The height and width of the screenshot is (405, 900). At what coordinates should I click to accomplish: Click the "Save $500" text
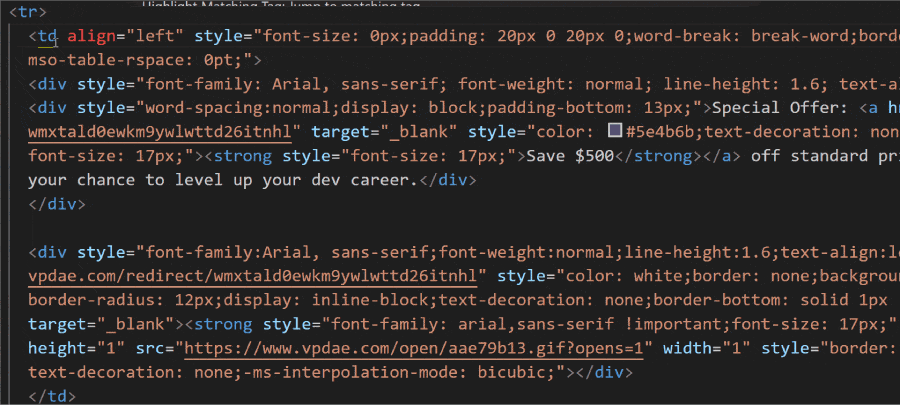570,156
